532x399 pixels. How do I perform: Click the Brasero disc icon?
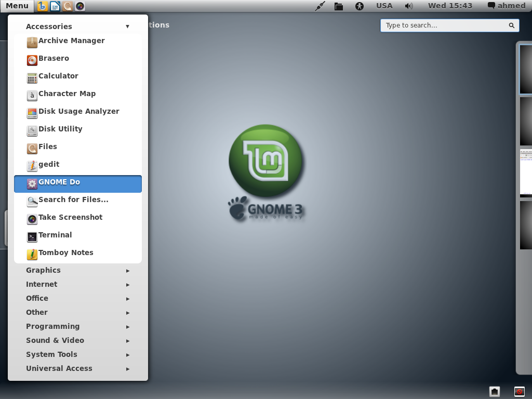[x=32, y=60]
